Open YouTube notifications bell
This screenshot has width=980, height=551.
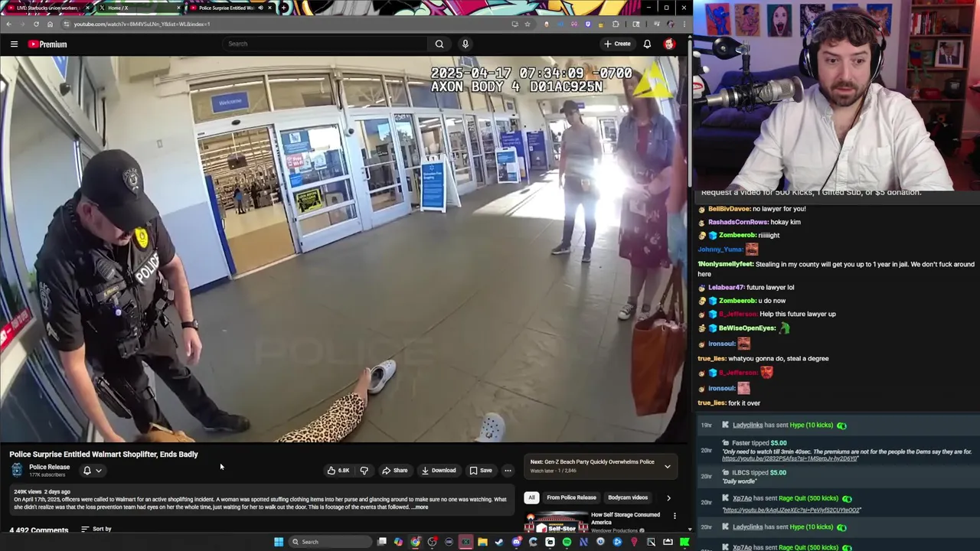click(647, 44)
